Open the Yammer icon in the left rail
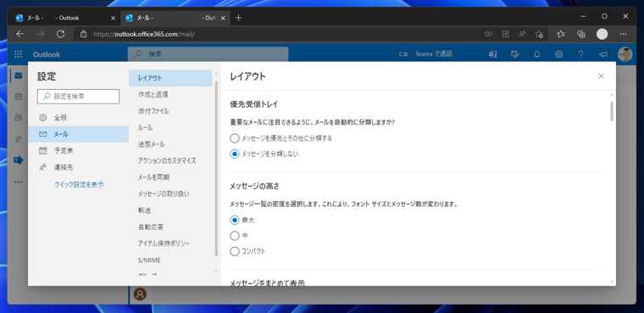 pos(18,160)
